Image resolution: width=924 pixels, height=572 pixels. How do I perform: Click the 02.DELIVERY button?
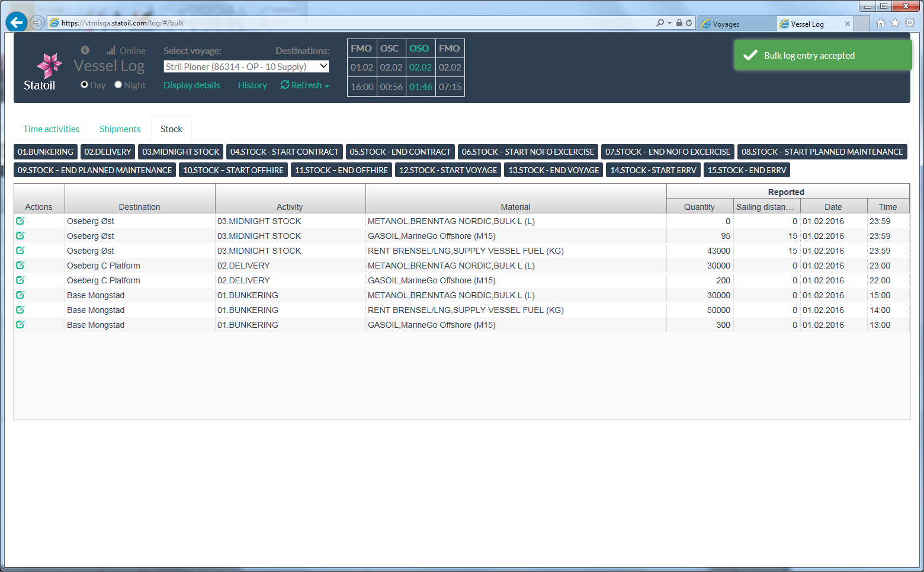[x=108, y=152]
